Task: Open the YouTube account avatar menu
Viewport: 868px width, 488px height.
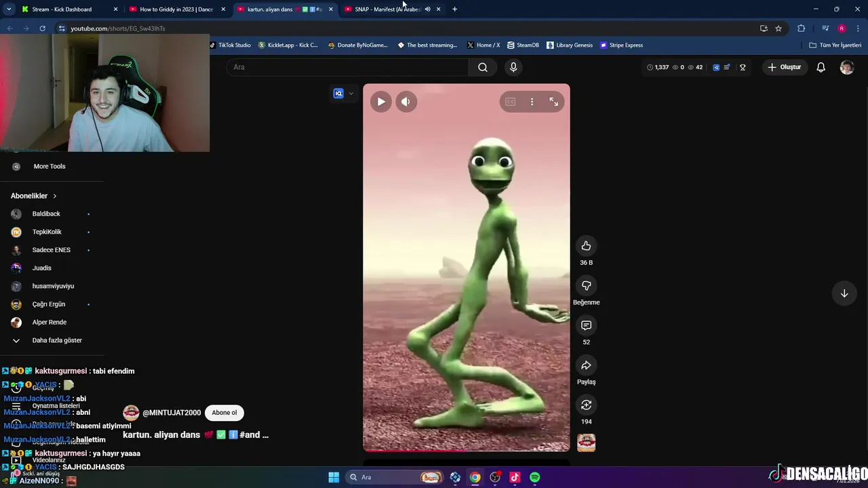Action: point(847,67)
